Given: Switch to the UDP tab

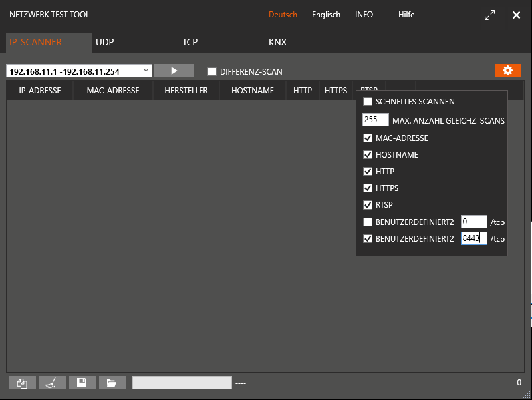Looking at the screenshot, I should [x=105, y=42].
